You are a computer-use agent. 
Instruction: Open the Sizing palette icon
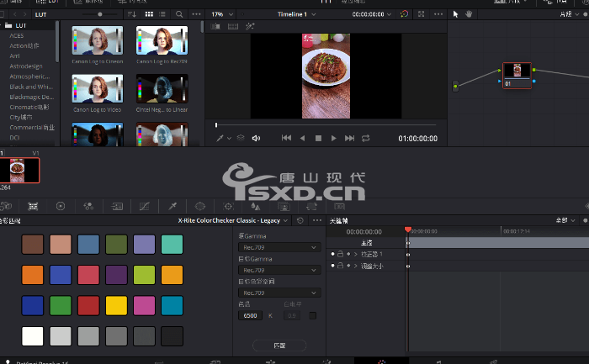(311, 206)
